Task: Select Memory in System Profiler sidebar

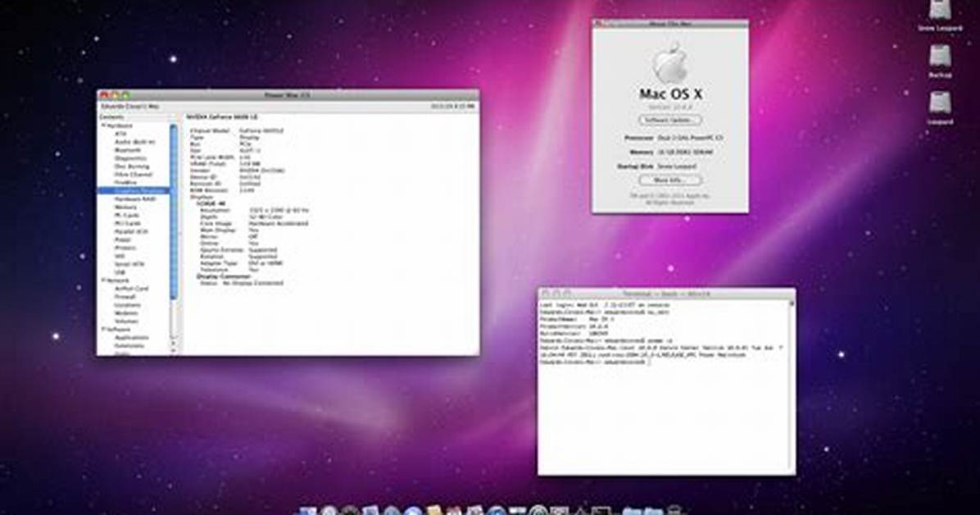Action: pos(125,207)
